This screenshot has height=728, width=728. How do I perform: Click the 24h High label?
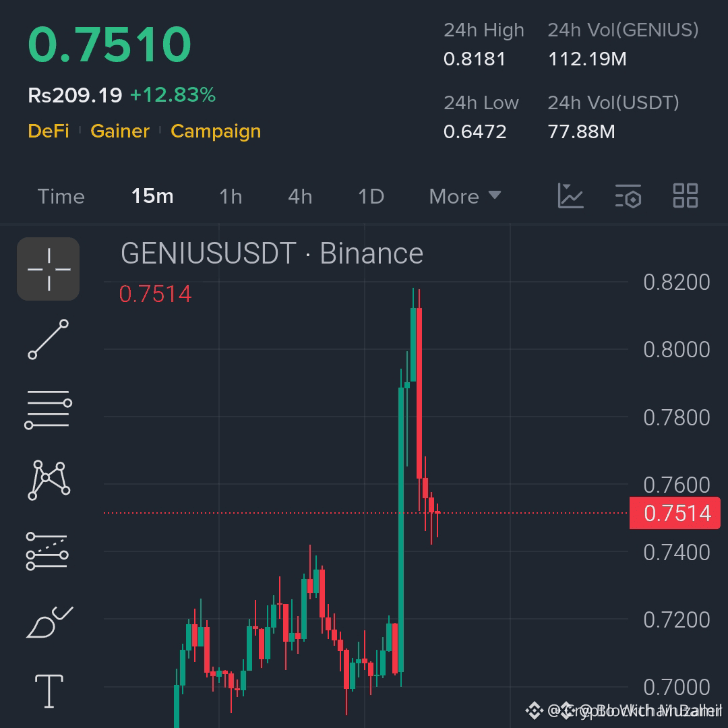click(x=484, y=30)
